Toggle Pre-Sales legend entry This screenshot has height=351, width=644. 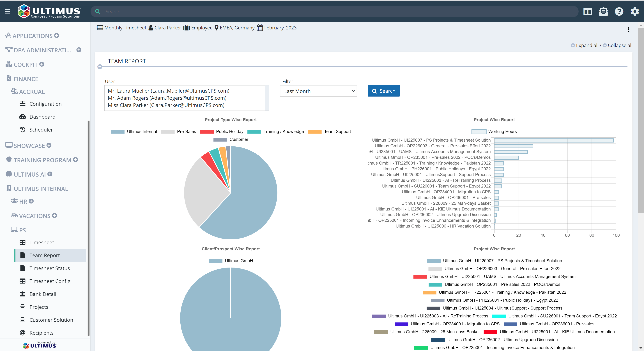(x=178, y=132)
